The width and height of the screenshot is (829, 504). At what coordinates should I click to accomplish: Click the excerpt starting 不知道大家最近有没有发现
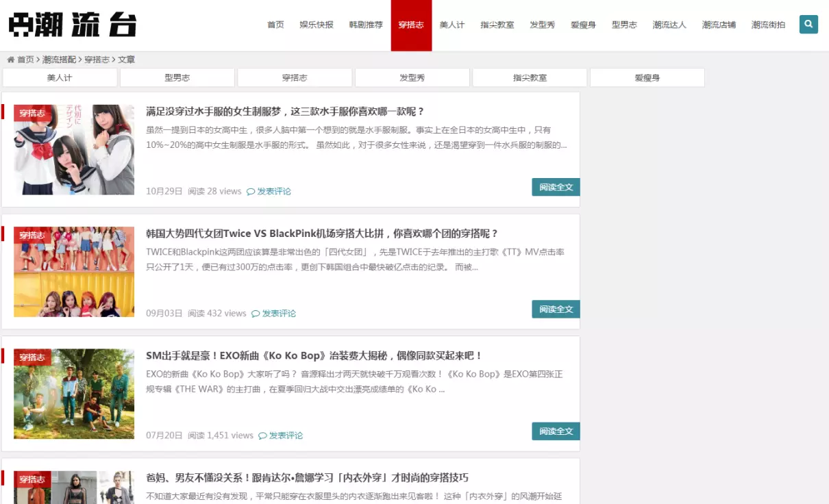(x=354, y=496)
